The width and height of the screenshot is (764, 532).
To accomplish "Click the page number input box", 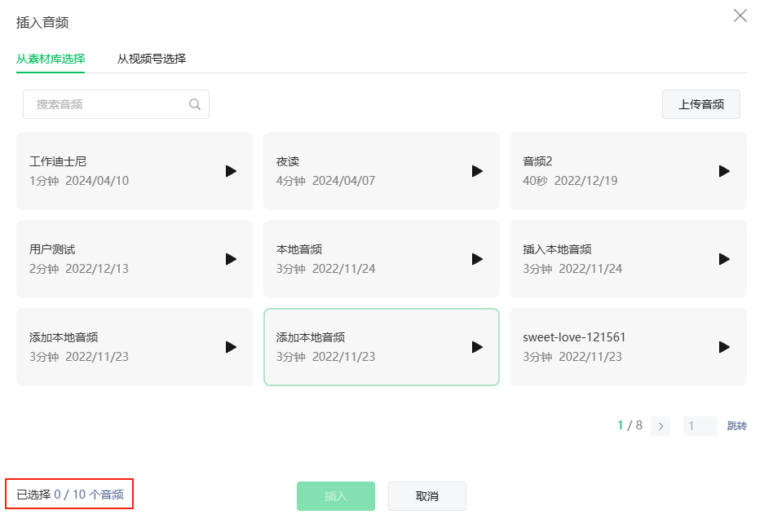I will [x=700, y=426].
